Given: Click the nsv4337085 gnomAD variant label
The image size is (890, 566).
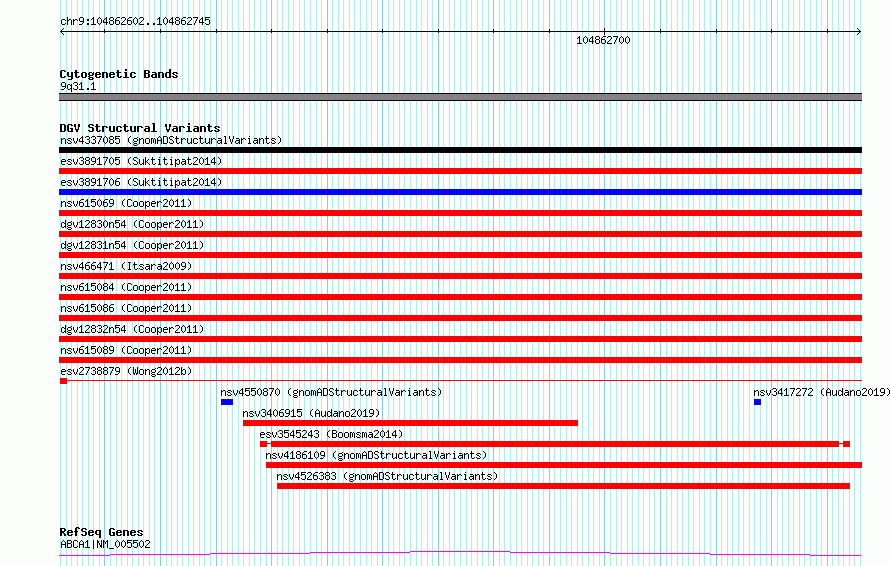Looking at the screenshot, I should (171, 140).
